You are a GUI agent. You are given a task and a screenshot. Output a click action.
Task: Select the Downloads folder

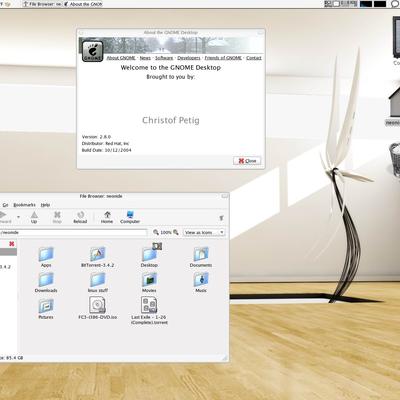coord(46,283)
